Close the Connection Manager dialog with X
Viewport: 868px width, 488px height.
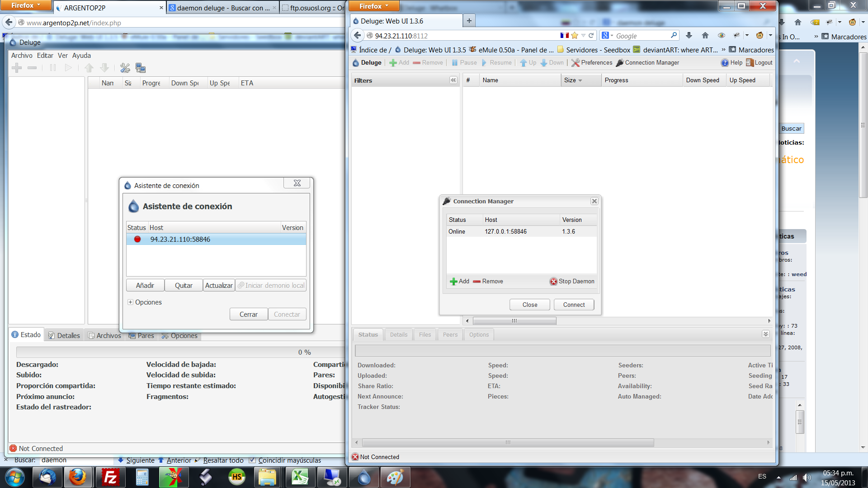[x=594, y=201]
